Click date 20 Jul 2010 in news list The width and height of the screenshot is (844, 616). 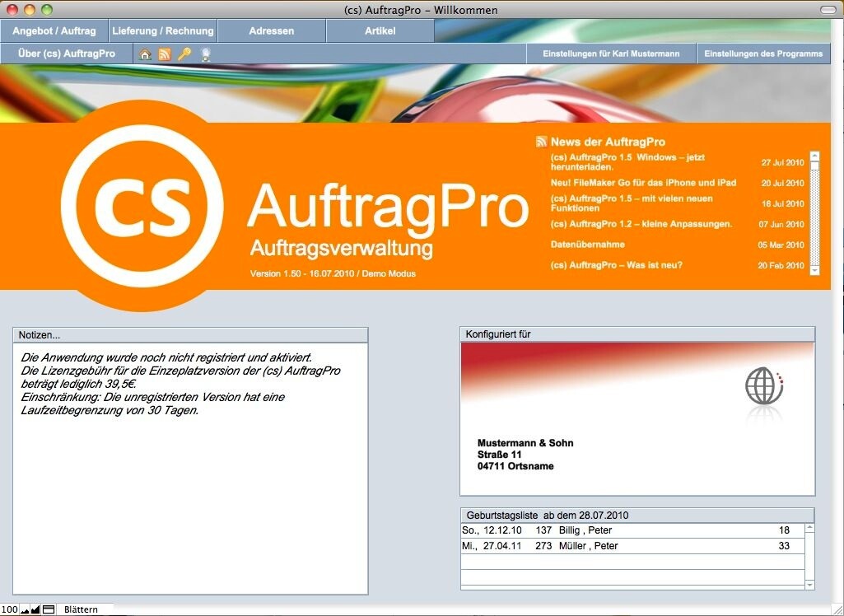pos(782,183)
